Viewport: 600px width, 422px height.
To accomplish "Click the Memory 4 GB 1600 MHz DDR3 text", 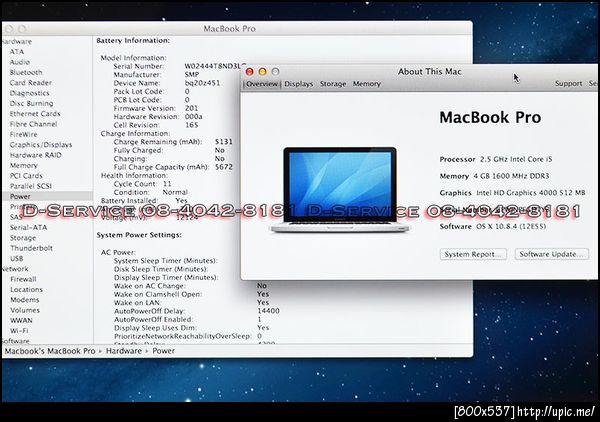I will point(494,176).
